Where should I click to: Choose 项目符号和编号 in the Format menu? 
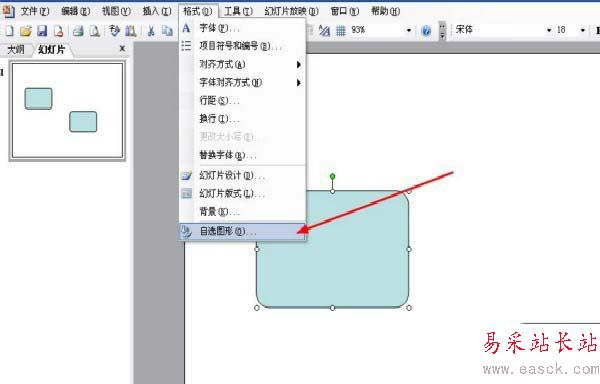click(x=243, y=46)
